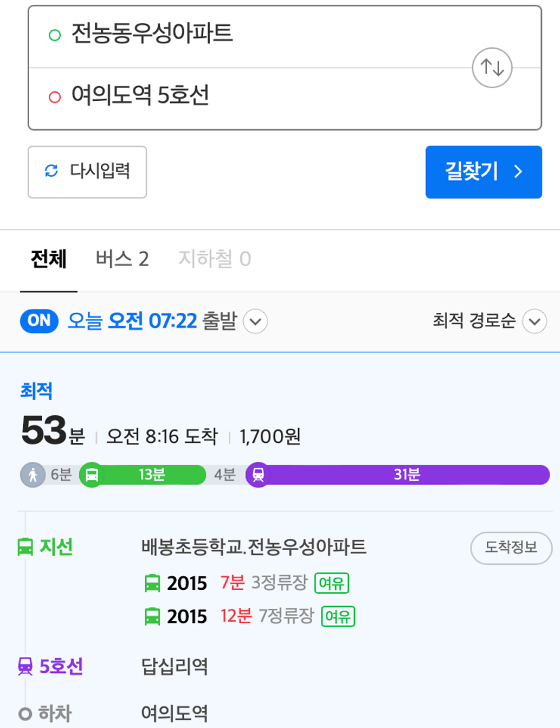The height and width of the screenshot is (728, 560).
Task: Click the purple 5호선 train icon
Action: [x=25, y=666]
